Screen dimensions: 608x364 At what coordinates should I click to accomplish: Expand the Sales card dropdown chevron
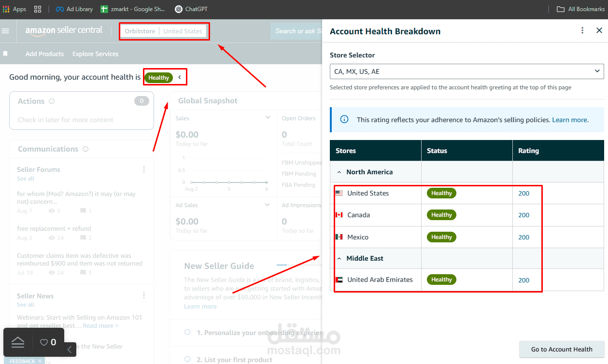click(268, 118)
